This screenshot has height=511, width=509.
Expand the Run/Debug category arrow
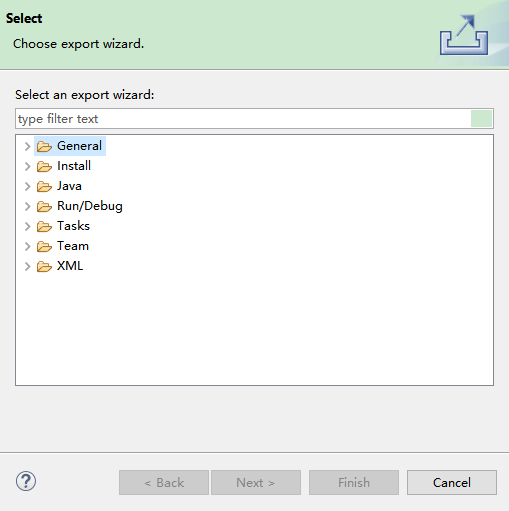[28, 206]
